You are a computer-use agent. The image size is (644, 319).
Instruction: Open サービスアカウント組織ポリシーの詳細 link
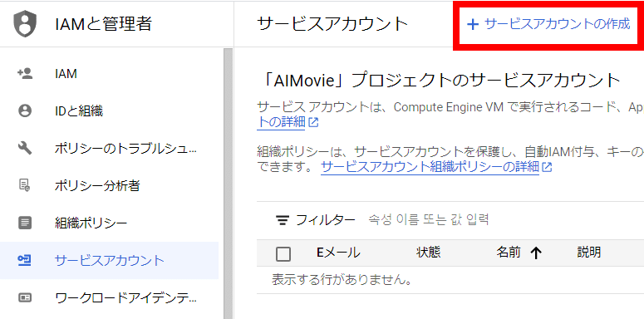click(x=430, y=167)
